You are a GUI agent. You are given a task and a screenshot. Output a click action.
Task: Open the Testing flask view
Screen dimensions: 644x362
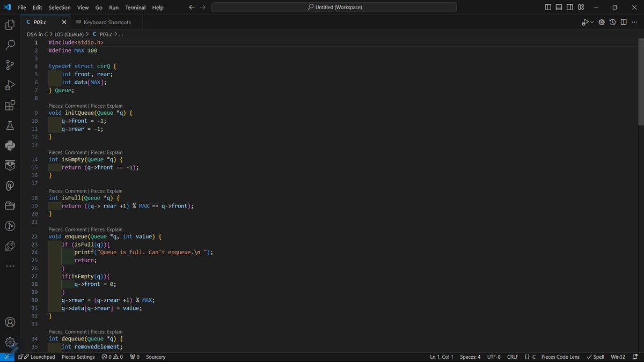point(10,125)
